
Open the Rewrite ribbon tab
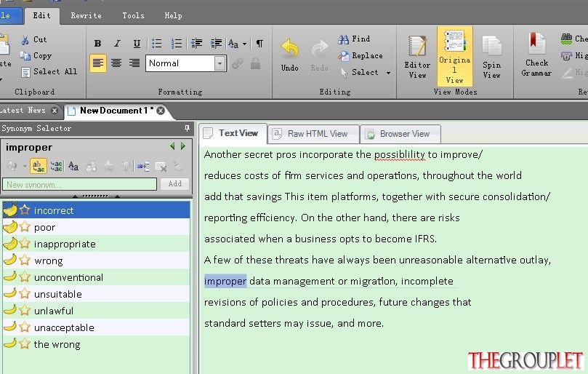pyautogui.click(x=86, y=16)
